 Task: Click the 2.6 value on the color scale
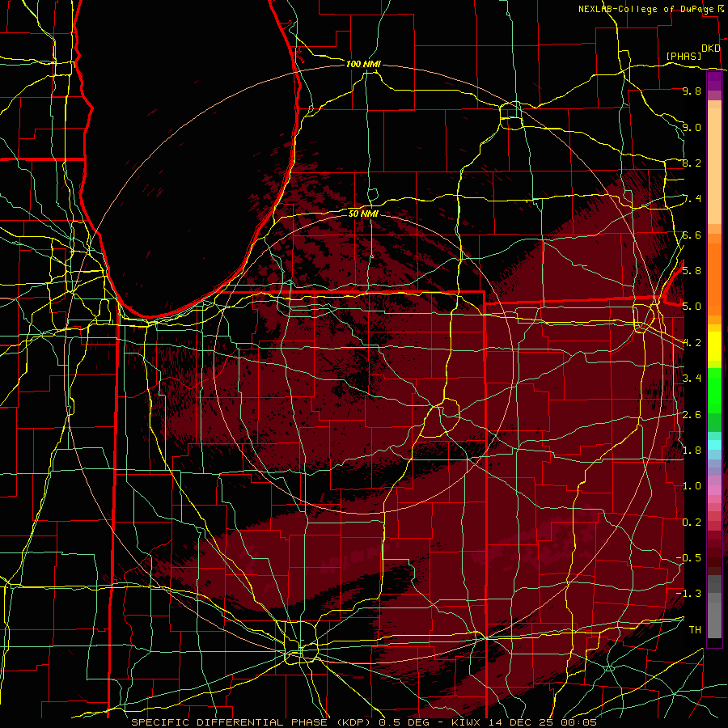point(692,415)
